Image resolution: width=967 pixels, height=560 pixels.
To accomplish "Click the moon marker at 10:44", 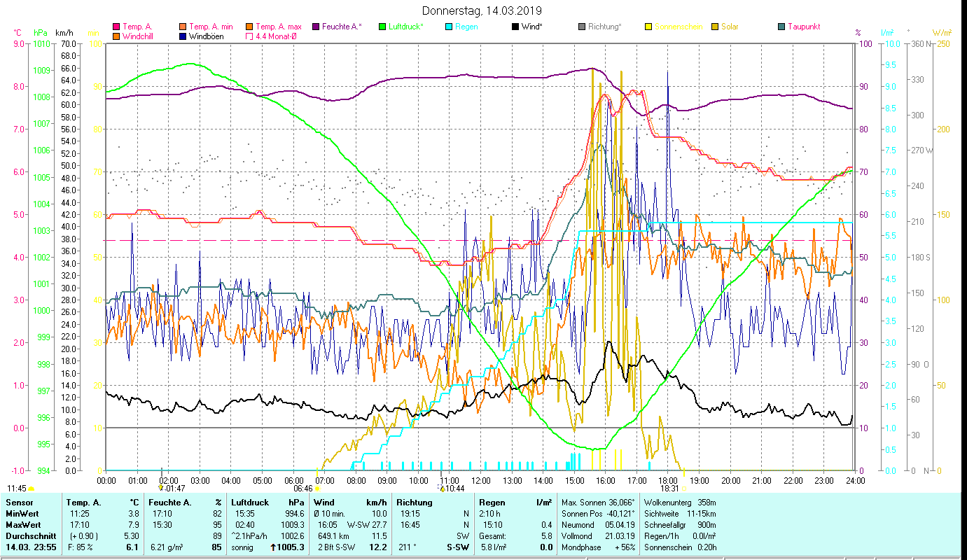I will [442, 489].
